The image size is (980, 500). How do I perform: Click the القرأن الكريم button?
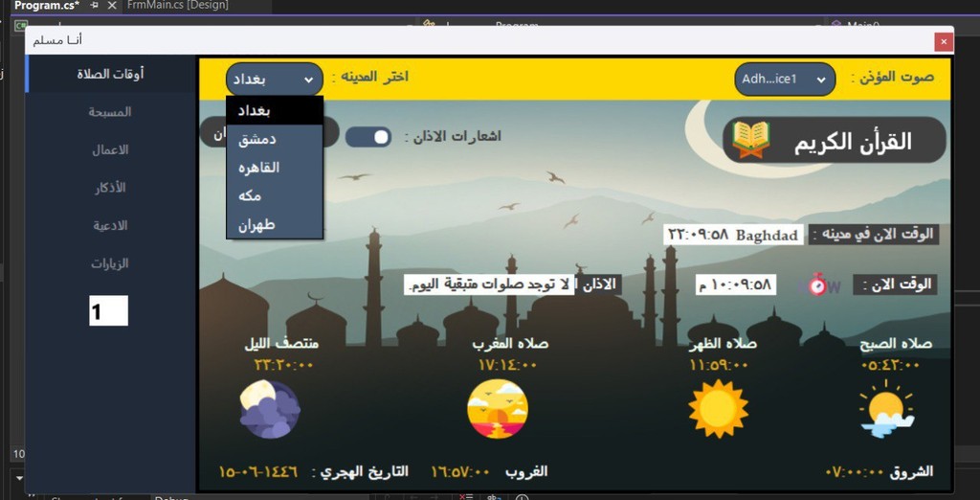click(835, 140)
